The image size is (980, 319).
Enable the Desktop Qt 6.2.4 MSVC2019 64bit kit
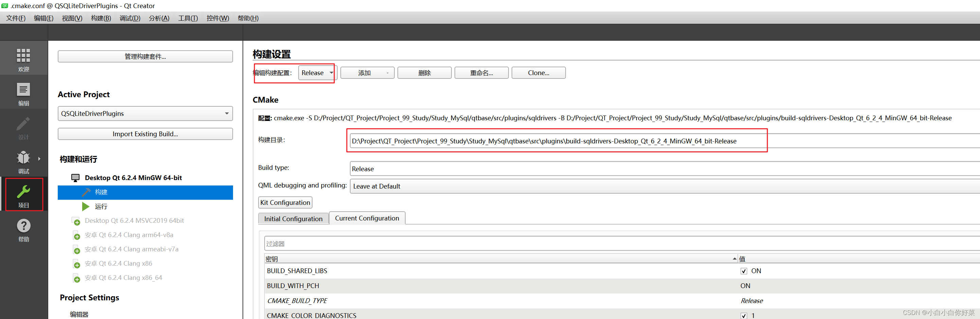[76, 221]
